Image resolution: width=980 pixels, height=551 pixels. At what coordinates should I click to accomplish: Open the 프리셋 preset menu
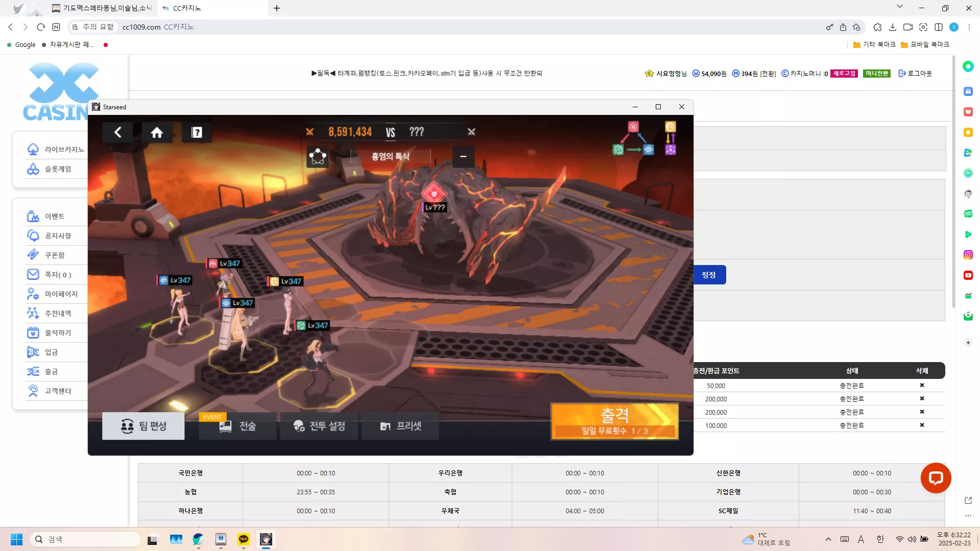(x=400, y=426)
